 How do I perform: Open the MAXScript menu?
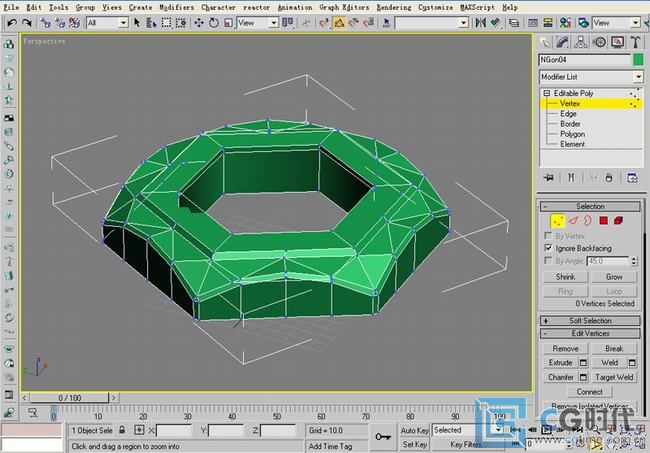point(477,7)
